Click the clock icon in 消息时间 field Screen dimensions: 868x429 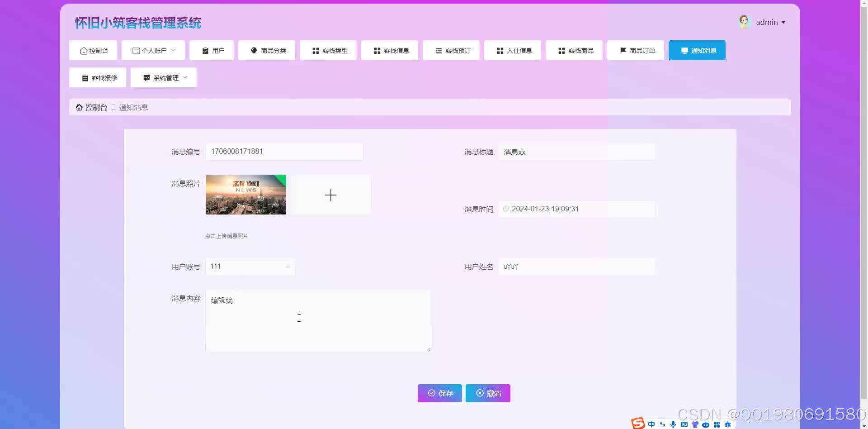[505, 209]
